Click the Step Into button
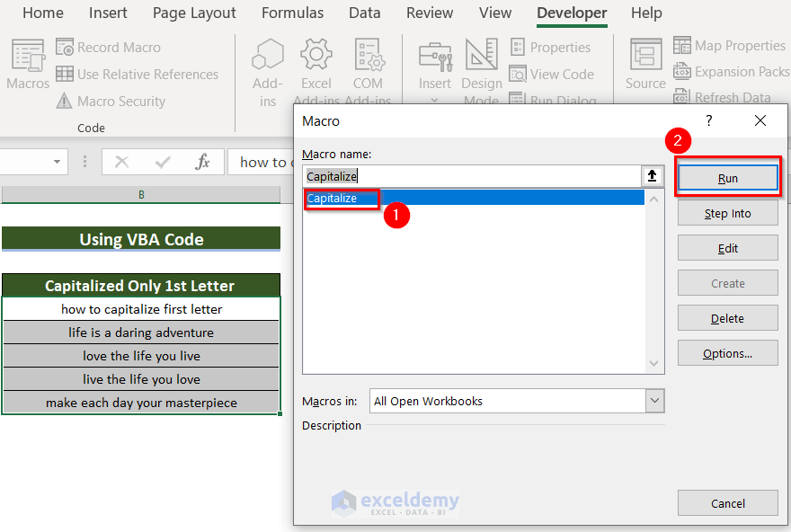The height and width of the screenshot is (532, 791). [x=727, y=213]
